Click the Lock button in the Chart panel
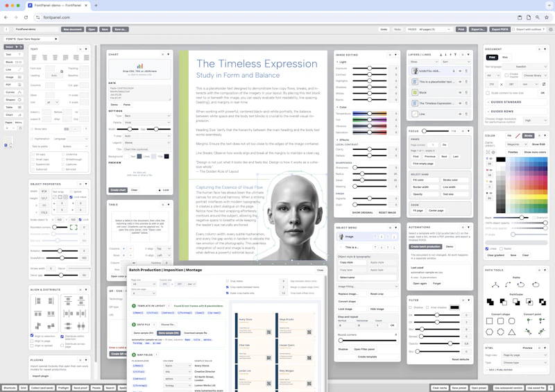This screenshot has width=555, height=392. click(x=164, y=190)
